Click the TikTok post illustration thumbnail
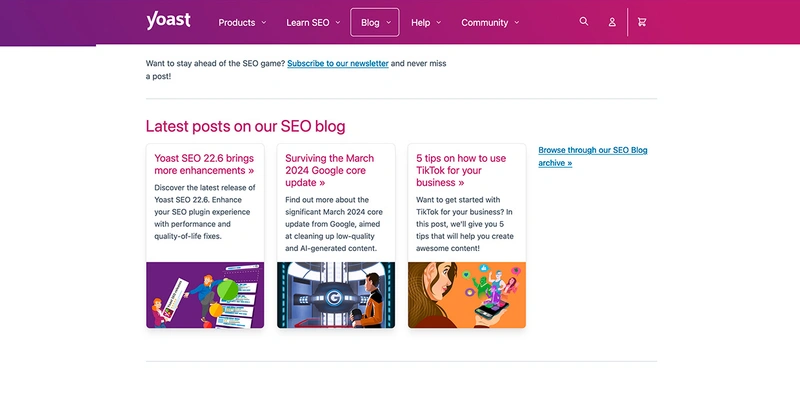The width and height of the screenshot is (800, 407). 467,295
